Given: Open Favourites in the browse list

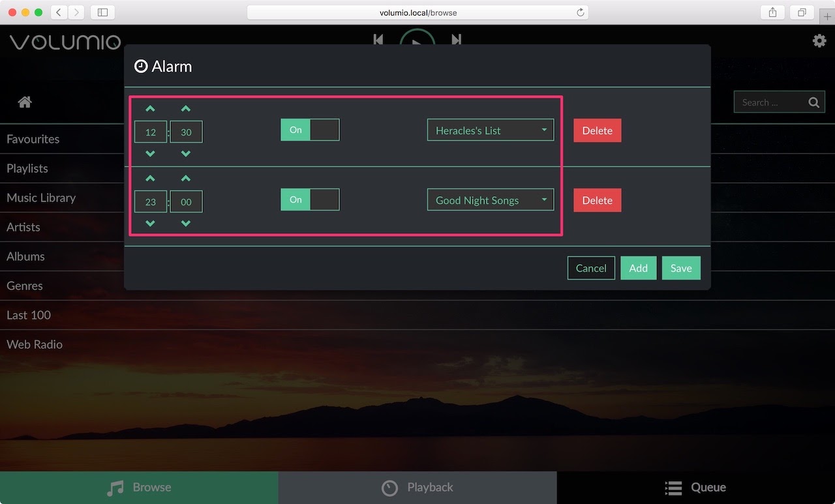Looking at the screenshot, I should click(62, 139).
